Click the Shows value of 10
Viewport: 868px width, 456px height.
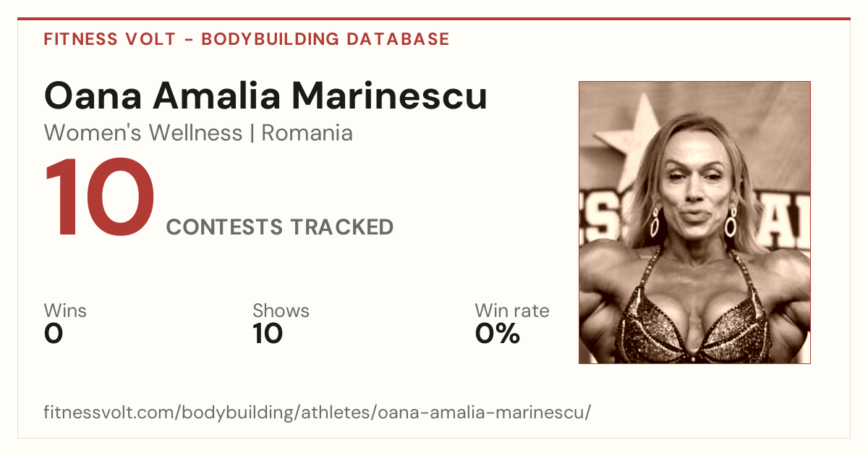[x=268, y=334]
